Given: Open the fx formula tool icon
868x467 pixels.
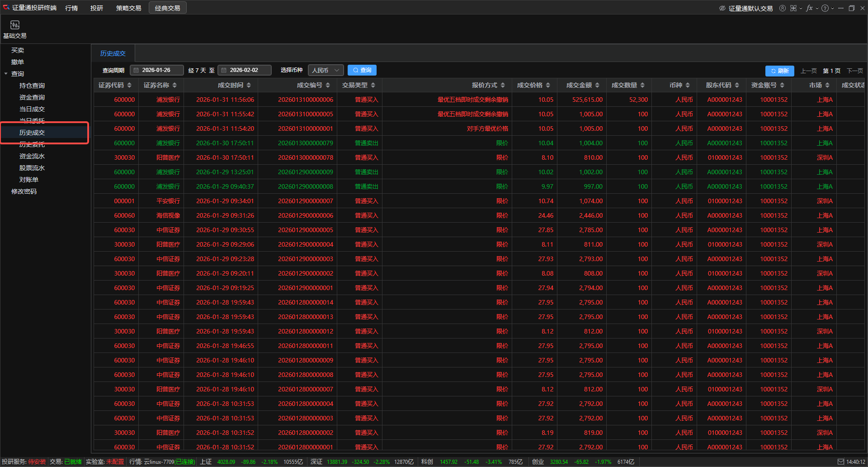Looking at the screenshot, I should click(809, 8).
